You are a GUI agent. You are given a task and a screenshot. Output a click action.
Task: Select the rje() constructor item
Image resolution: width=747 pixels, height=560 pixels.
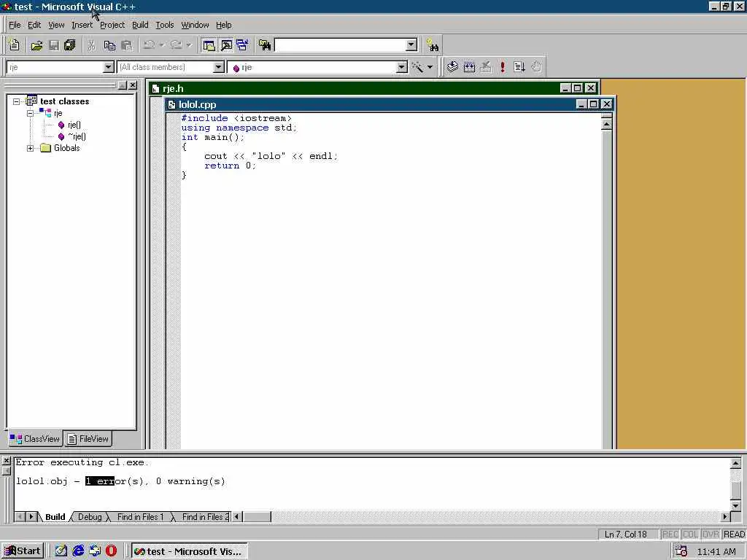74,125
